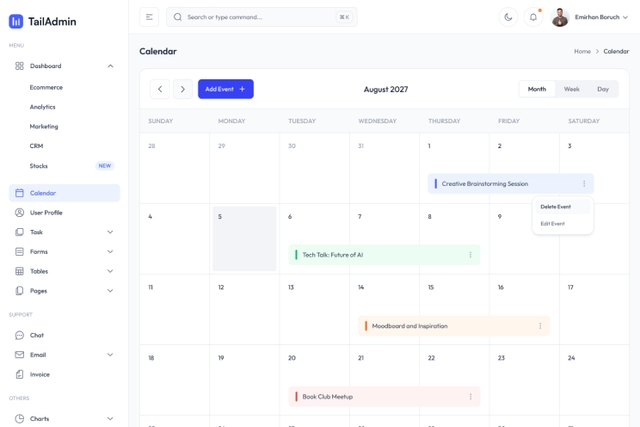Screen dimensions: 640x427
Task: Switch to Week view tab
Action: pyautogui.click(x=571, y=89)
